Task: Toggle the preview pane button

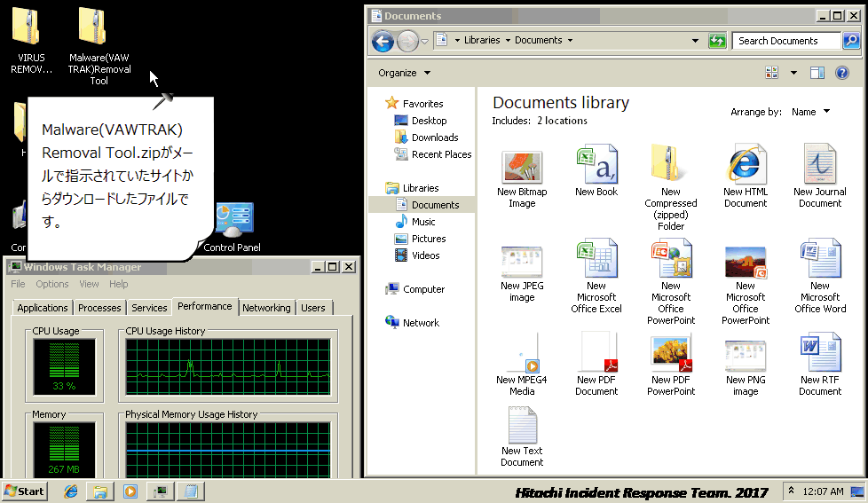Action: [817, 73]
